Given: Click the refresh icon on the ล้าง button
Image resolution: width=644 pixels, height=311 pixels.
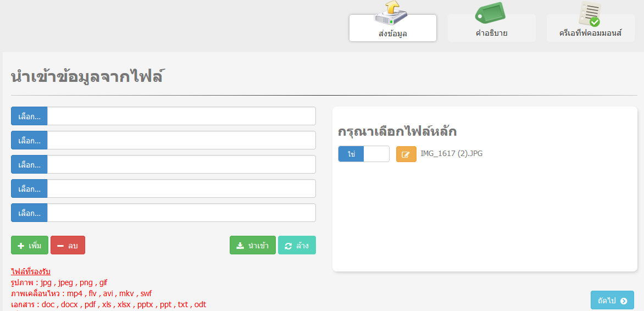Looking at the screenshot, I should click(288, 246).
